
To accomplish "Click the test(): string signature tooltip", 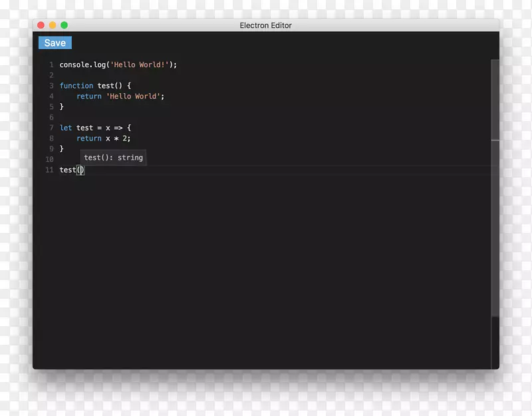I will coord(113,158).
